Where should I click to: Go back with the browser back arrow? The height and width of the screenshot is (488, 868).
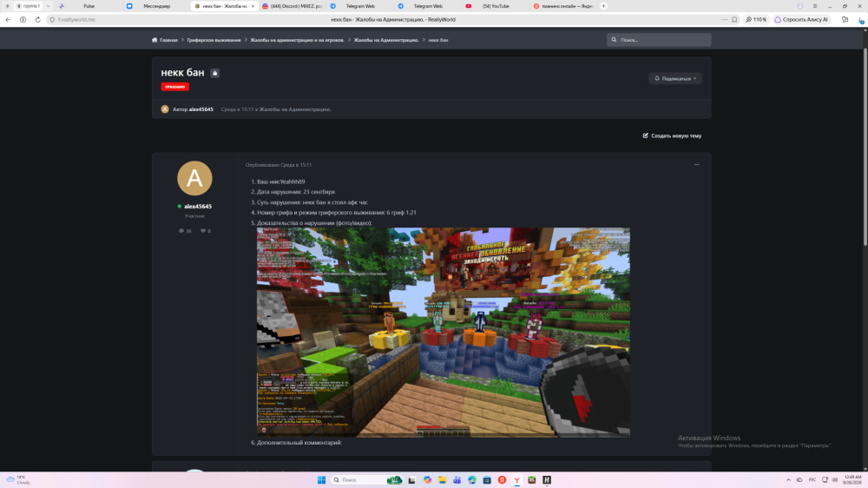point(8,19)
